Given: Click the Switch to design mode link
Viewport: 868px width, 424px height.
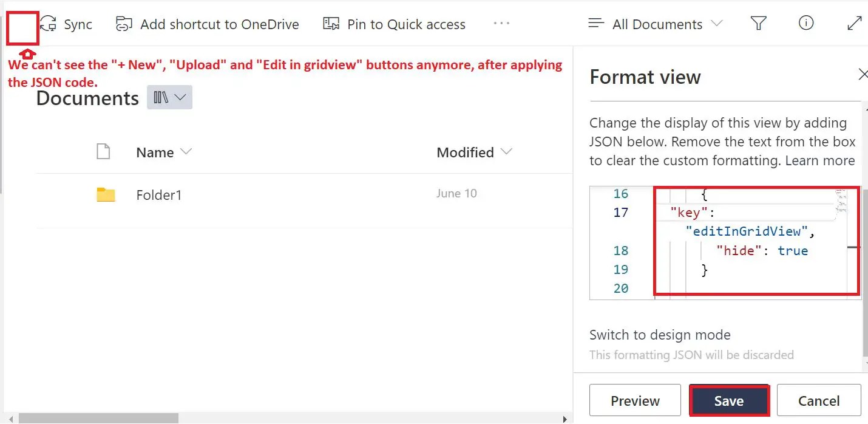Looking at the screenshot, I should coord(660,335).
